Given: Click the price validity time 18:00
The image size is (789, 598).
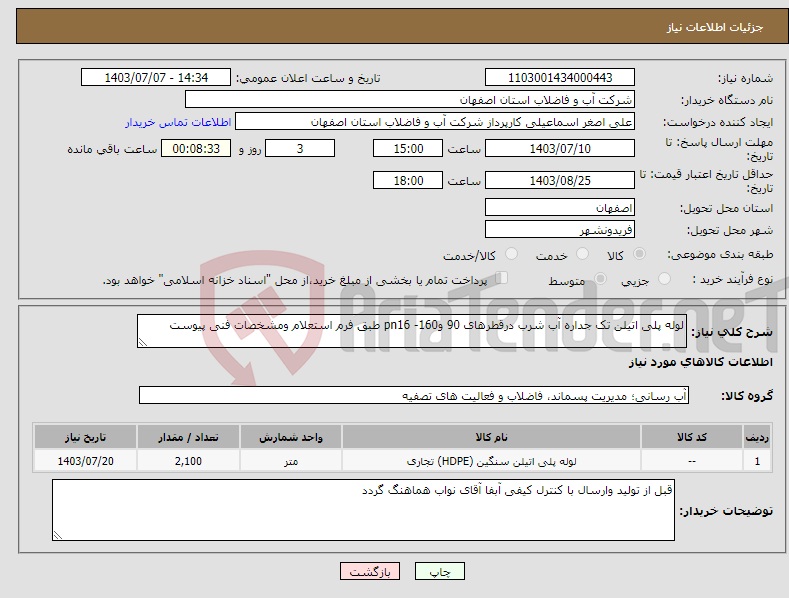Looking at the screenshot, I should (408, 180).
